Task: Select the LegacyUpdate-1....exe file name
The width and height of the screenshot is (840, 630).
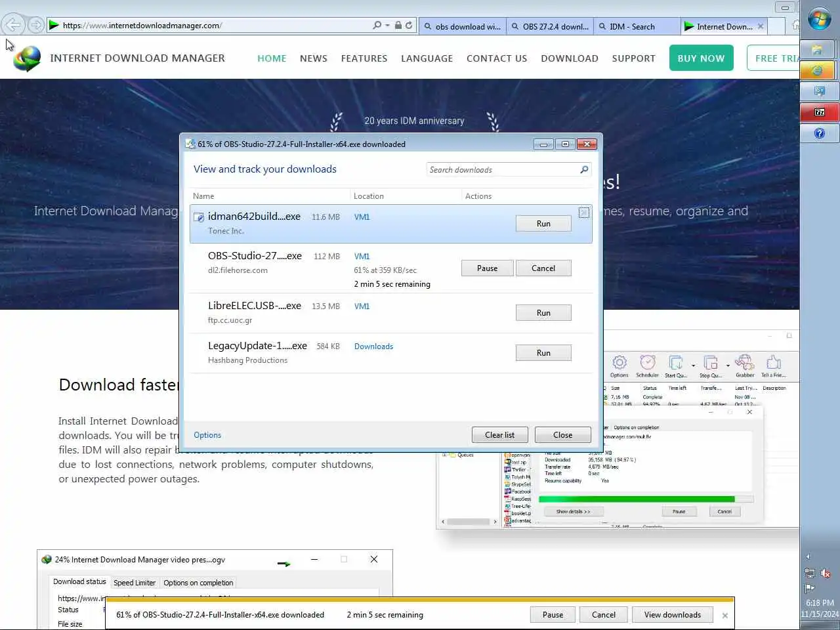Action: (x=257, y=346)
